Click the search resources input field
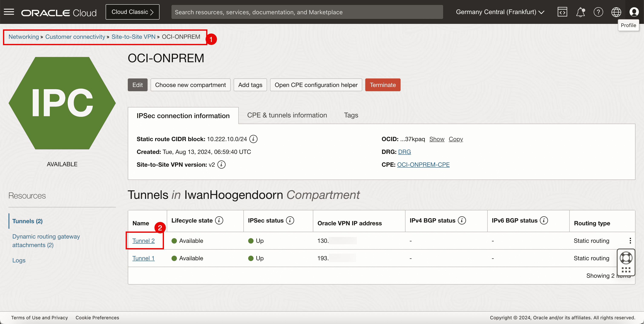 (x=307, y=12)
